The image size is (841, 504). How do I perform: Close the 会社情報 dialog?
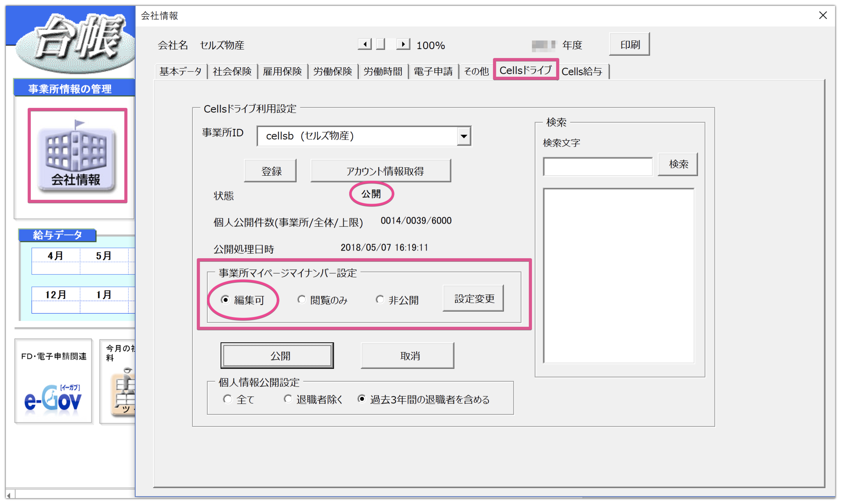[x=823, y=15]
